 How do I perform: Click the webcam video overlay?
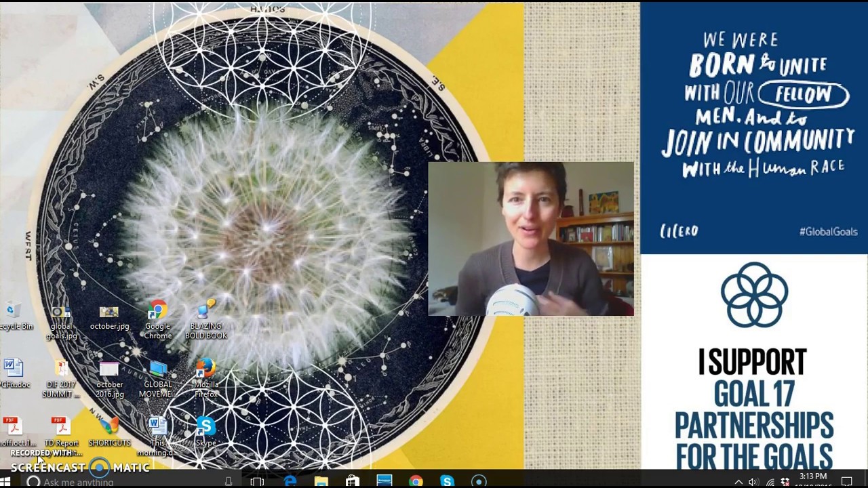click(531, 239)
